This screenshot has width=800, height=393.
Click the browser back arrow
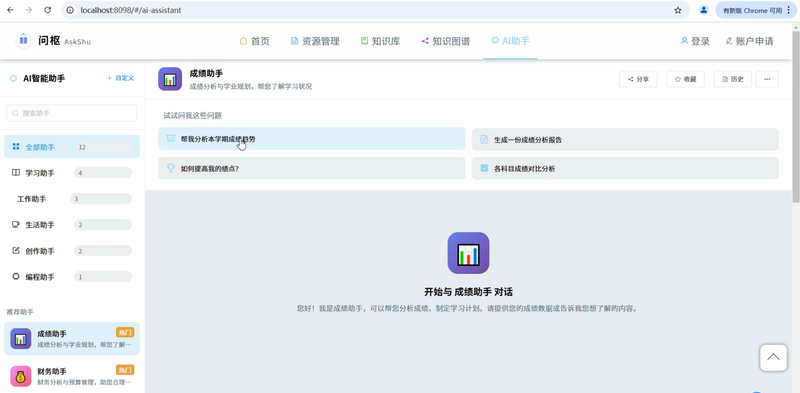(x=10, y=10)
